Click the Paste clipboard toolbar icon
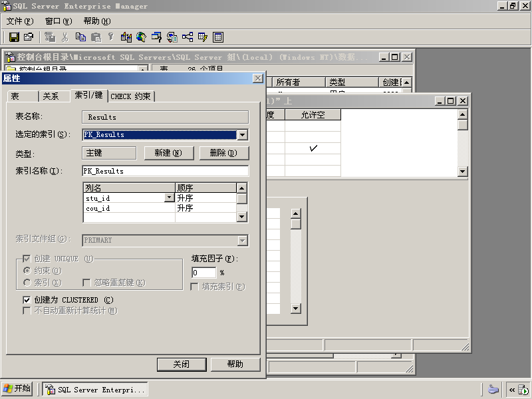Screen dimensions: 532x399 click(96, 37)
